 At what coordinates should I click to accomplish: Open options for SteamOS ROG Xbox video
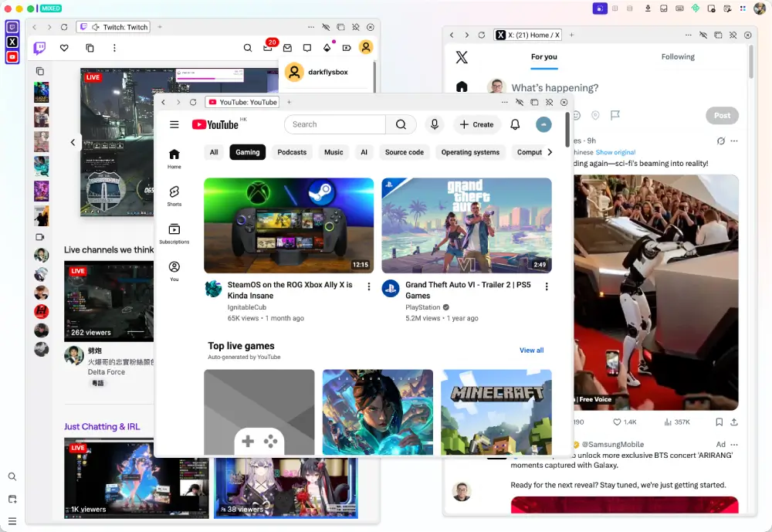click(369, 286)
